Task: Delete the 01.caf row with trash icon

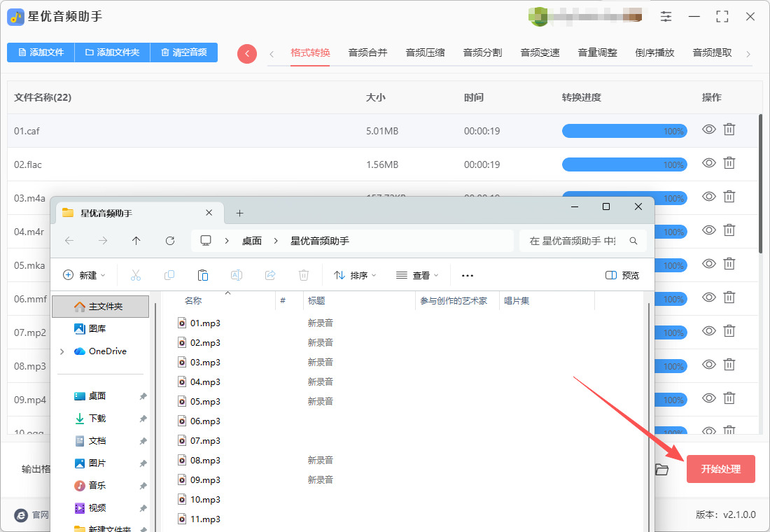Action: [729, 129]
